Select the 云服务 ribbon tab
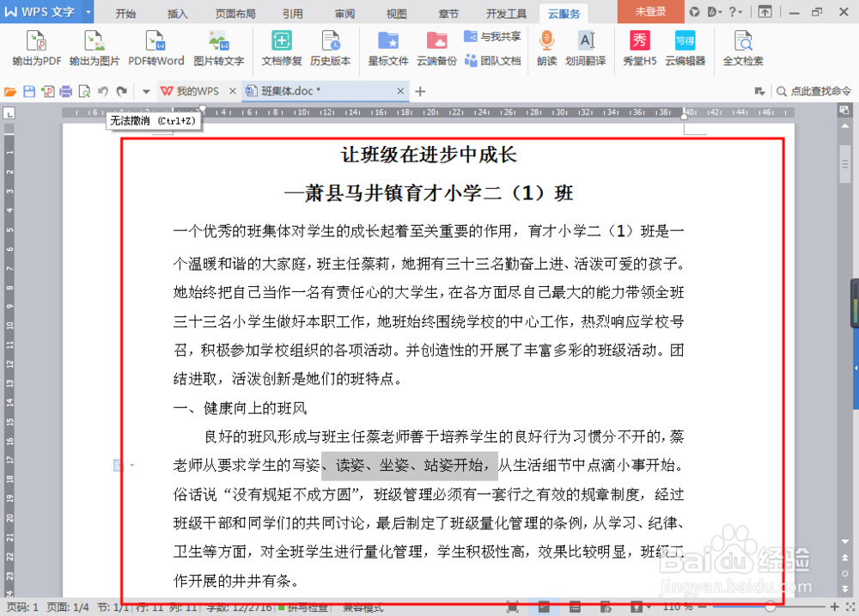Viewport: 859px width, 616px height. coord(564,13)
